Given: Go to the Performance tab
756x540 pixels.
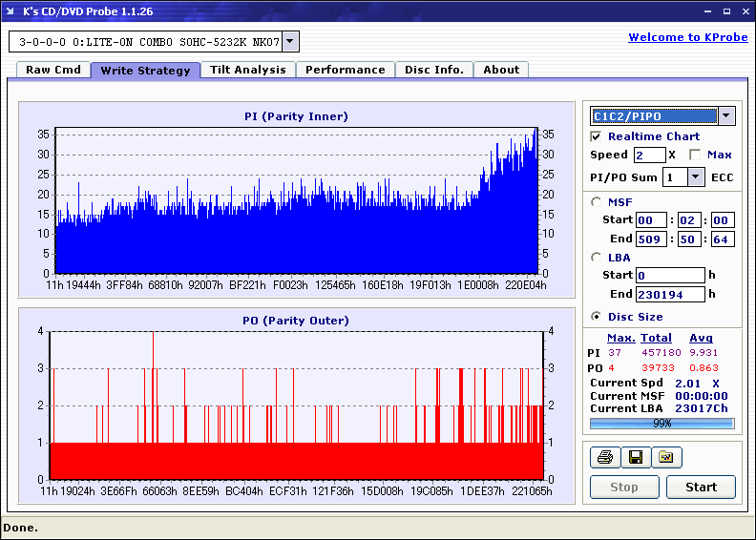Looking at the screenshot, I should click(346, 70).
